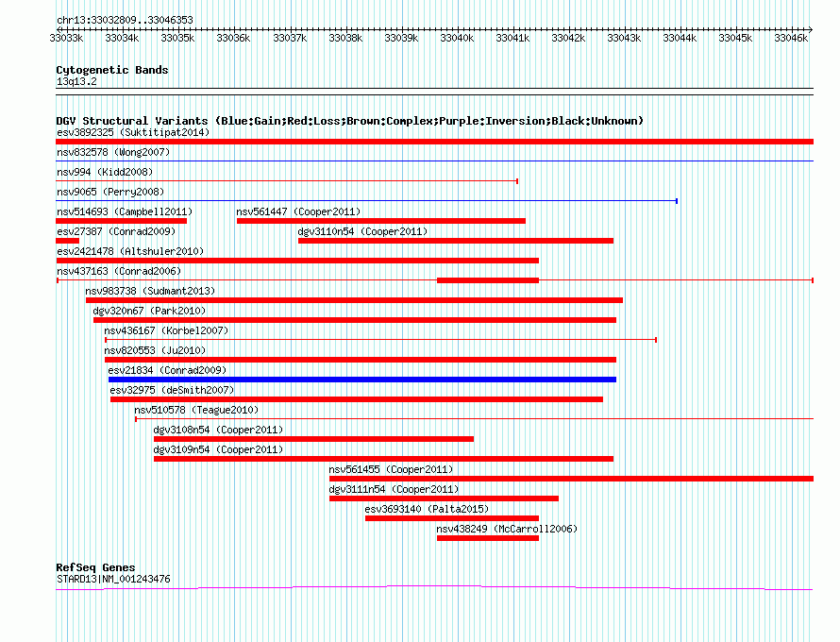Screen dimensions: 840x642
Task: Open dgv3109n54 (Cooper2011) label
Action: (x=218, y=449)
